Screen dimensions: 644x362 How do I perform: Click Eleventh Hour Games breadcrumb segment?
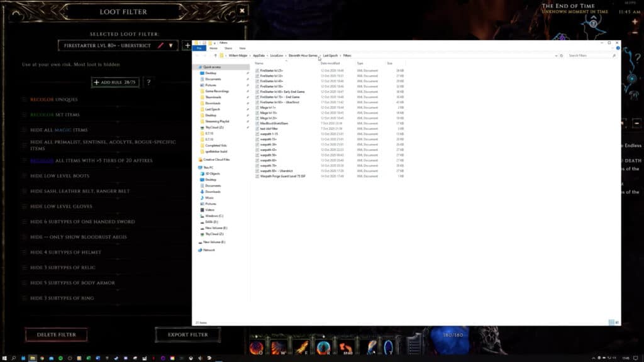point(303,55)
